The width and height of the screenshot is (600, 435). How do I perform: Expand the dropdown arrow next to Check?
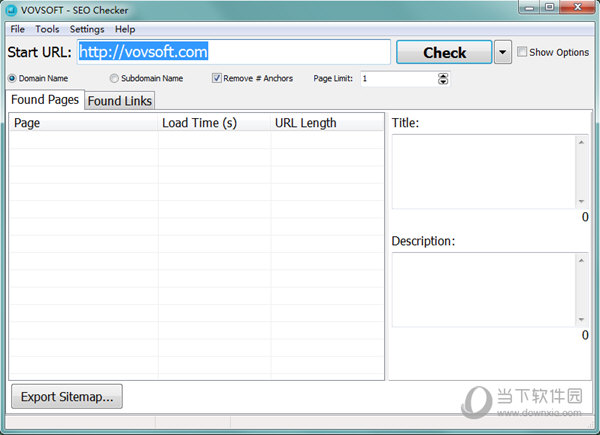coord(503,52)
